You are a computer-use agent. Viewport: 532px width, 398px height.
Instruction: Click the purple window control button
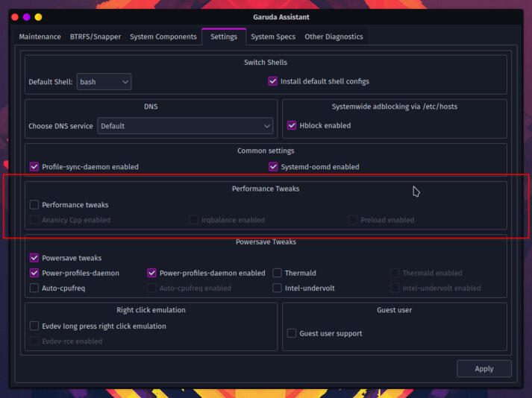[x=26, y=17]
